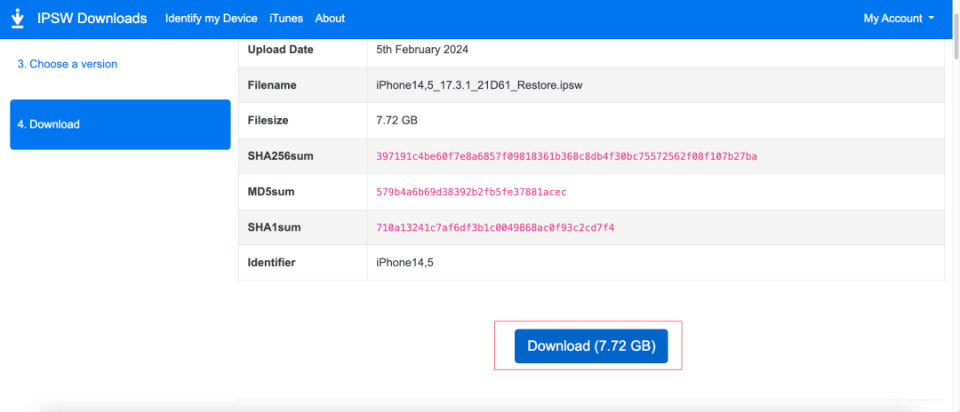Select the 4. Download step

tap(120, 125)
